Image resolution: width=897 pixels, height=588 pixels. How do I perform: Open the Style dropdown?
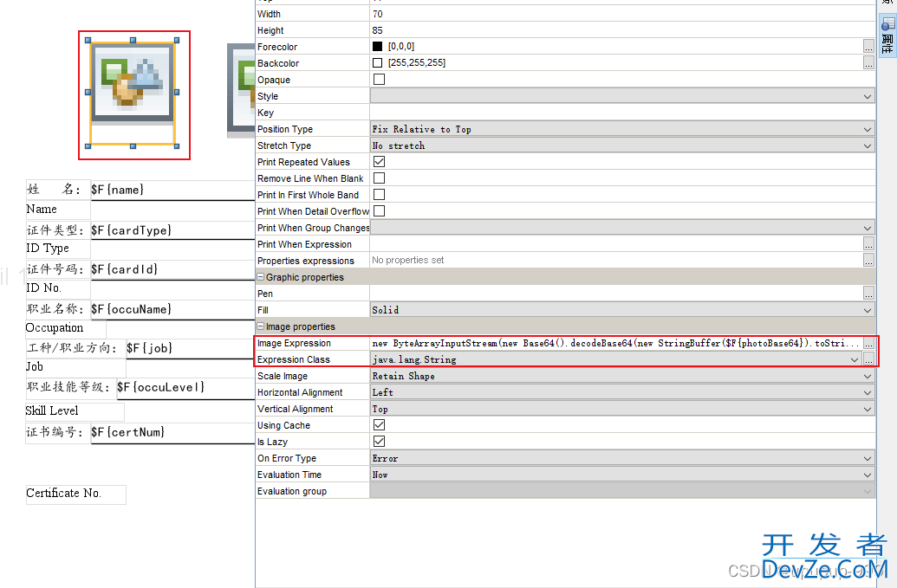tap(622, 96)
